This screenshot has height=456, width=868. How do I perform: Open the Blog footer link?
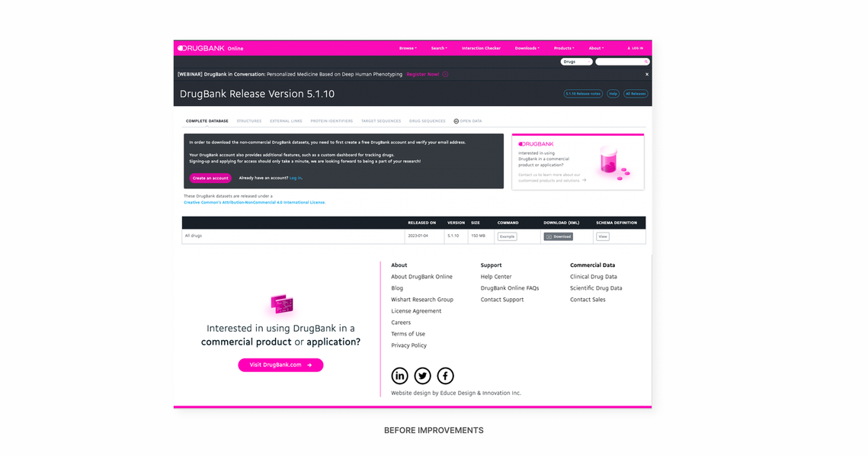pyautogui.click(x=397, y=288)
